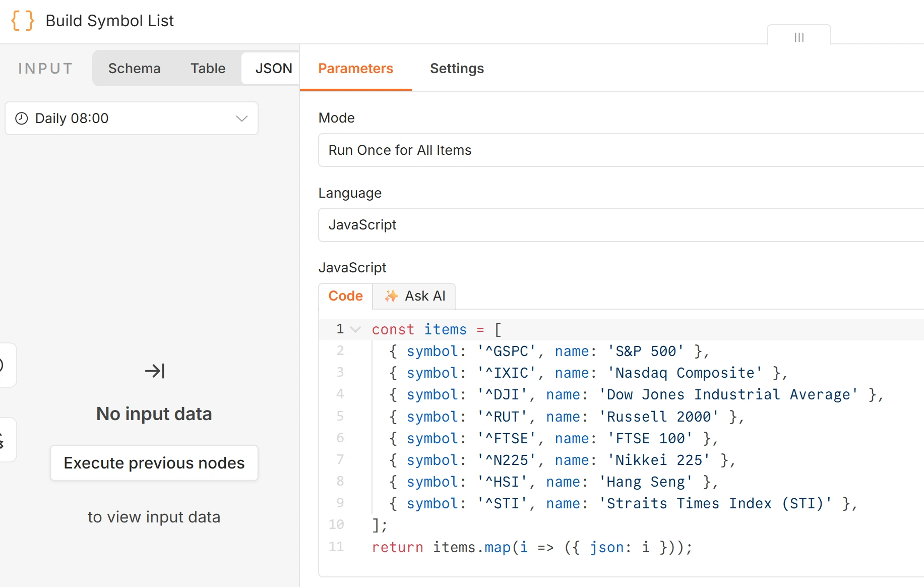
Task: Select the Code editor tab
Action: coord(345,296)
